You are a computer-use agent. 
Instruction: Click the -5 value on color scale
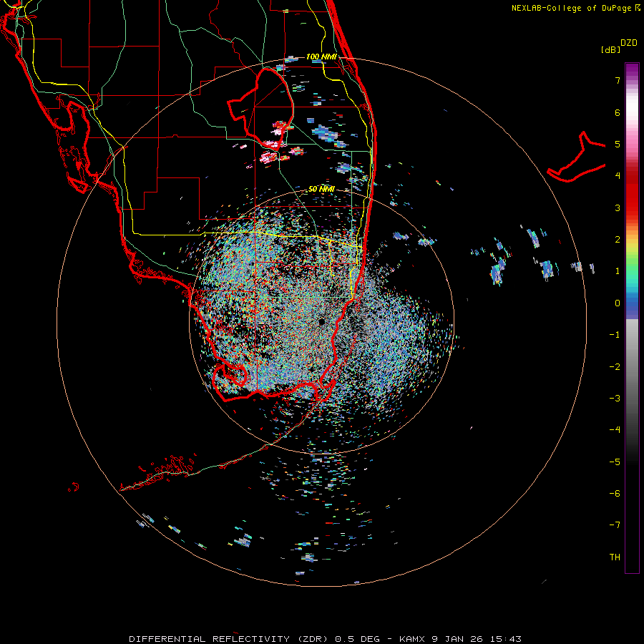(615, 462)
